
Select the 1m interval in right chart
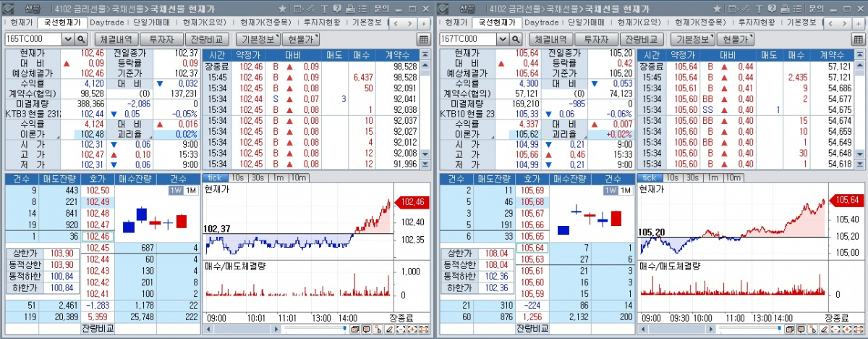(712, 178)
